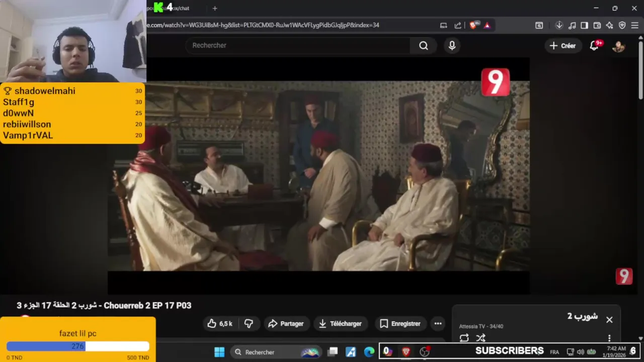Click the share page icon in address bar
This screenshot has width=644, height=362.
coord(458,25)
